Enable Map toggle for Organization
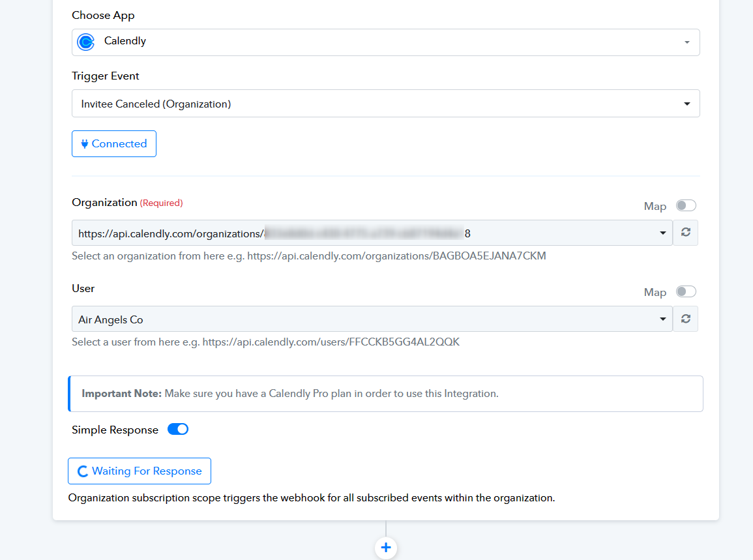This screenshot has height=560, width=753. (x=685, y=206)
